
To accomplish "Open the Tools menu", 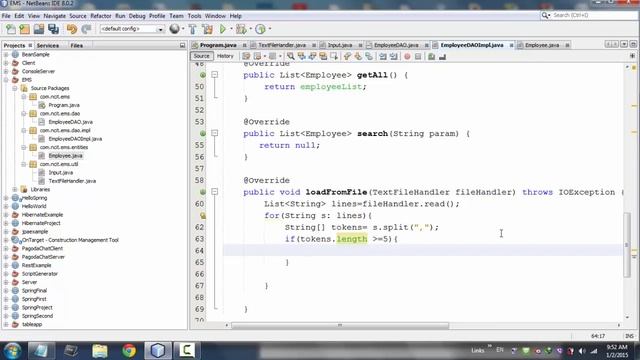I will coord(194,16).
